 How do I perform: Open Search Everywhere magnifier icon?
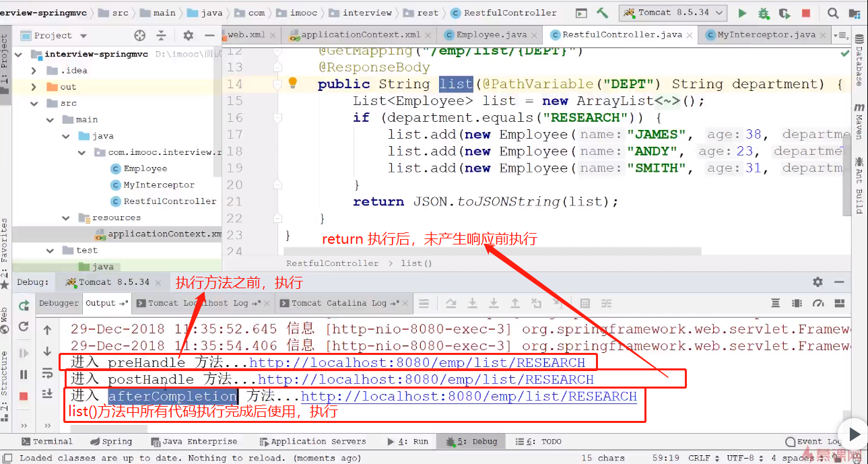[833, 13]
